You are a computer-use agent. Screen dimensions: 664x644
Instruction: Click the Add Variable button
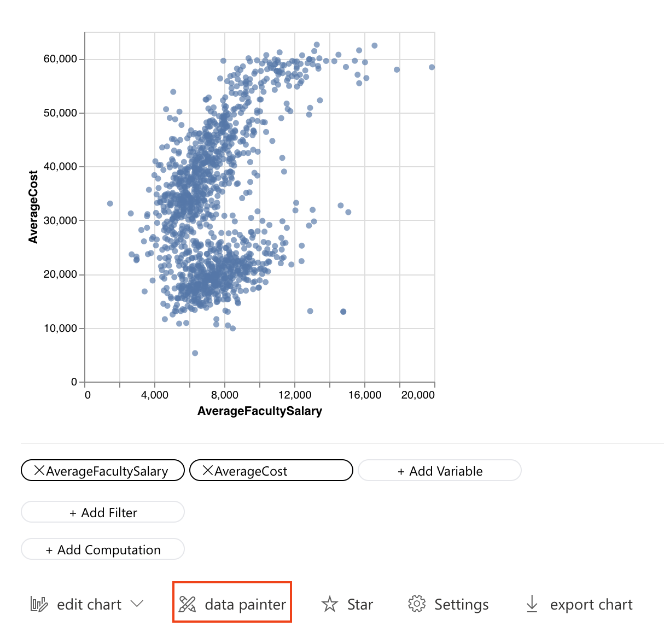tap(440, 471)
